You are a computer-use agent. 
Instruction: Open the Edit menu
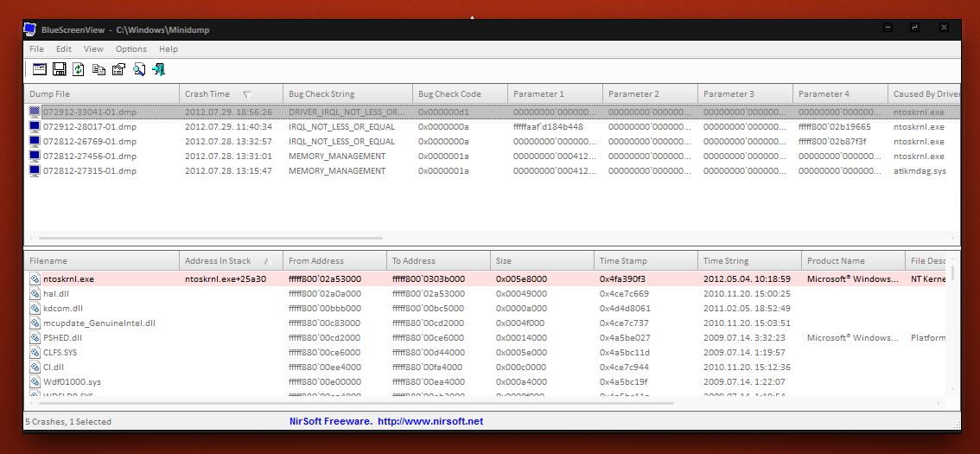point(64,48)
